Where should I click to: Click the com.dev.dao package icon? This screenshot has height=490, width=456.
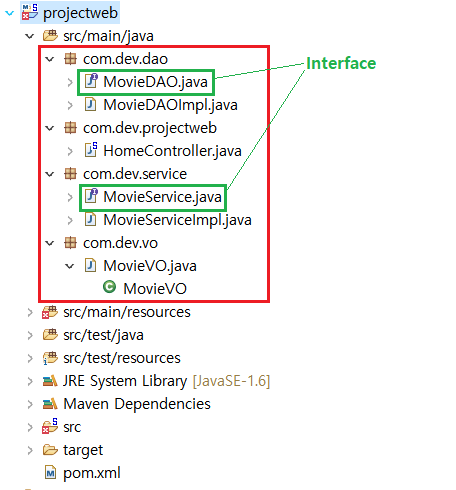point(70,59)
